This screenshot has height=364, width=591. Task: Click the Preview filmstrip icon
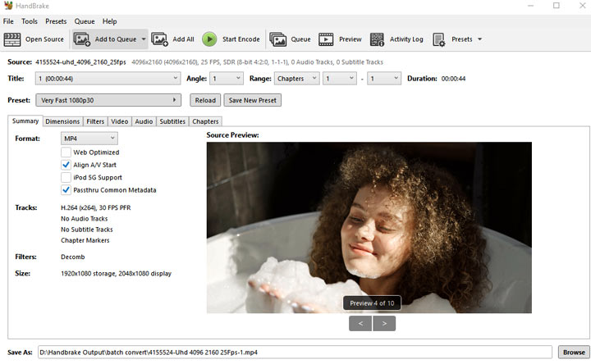pos(326,39)
